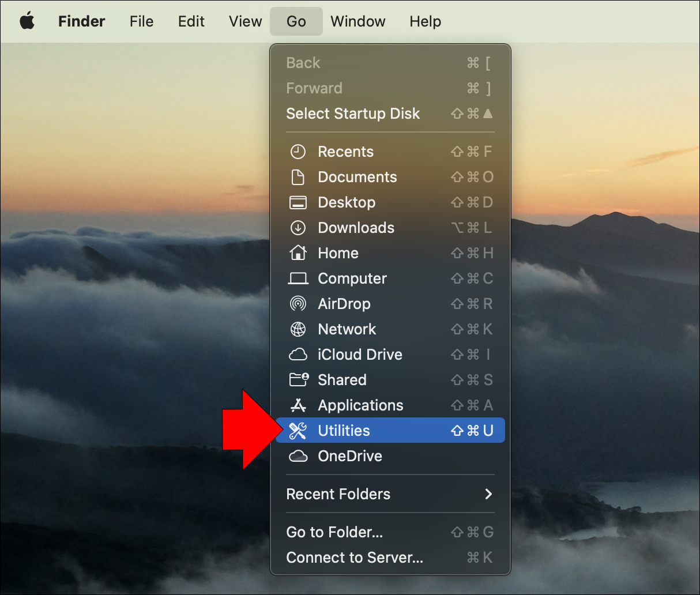Choose Go to Folder… from the menu
Image resolution: width=700 pixels, height=595 pixels.
click(334, 532)
